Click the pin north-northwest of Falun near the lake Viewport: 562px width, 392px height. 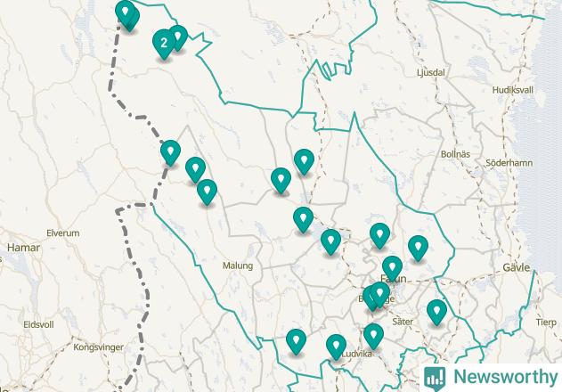tap(379, 235)
